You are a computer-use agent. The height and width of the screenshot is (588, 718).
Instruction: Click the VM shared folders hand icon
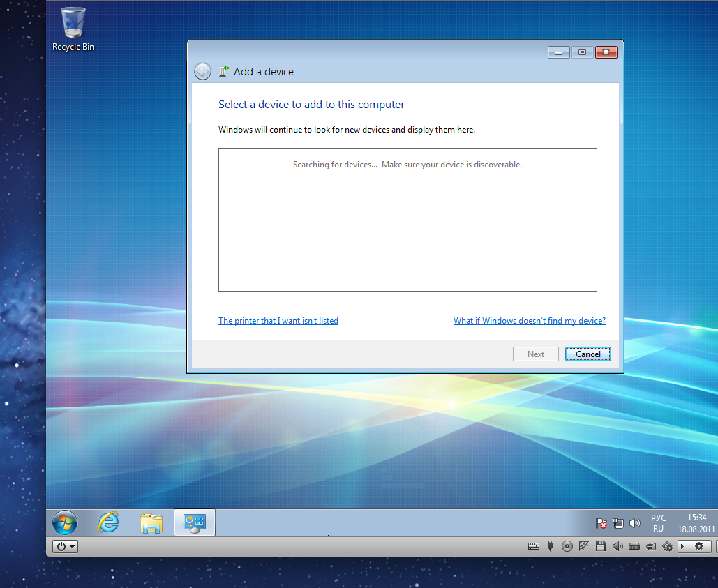tap(651, 546)
